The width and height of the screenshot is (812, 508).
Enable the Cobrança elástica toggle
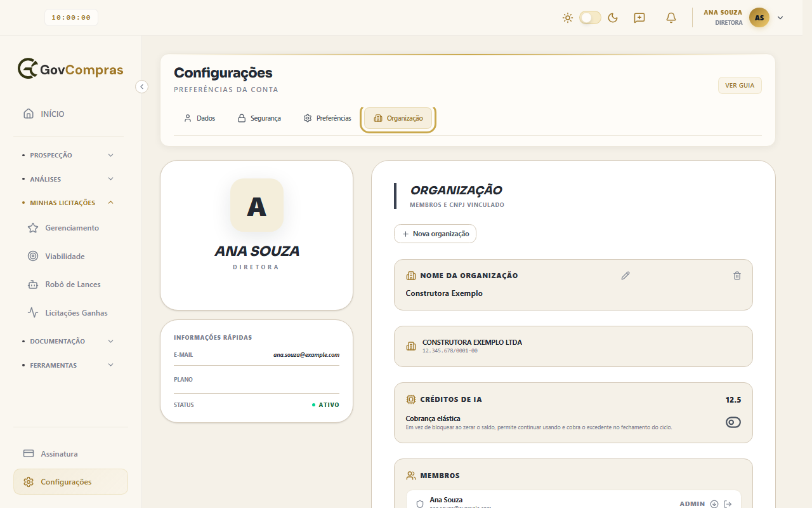(x=733, y=423)
